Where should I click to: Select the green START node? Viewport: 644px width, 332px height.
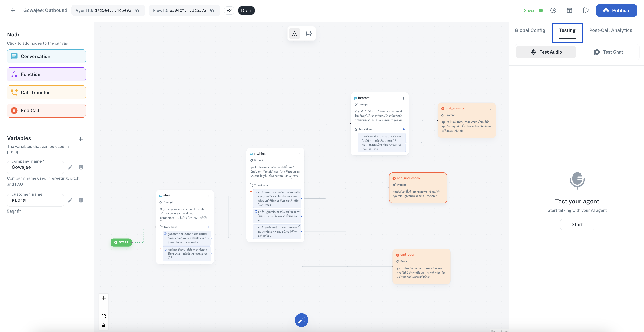[121, 242]
